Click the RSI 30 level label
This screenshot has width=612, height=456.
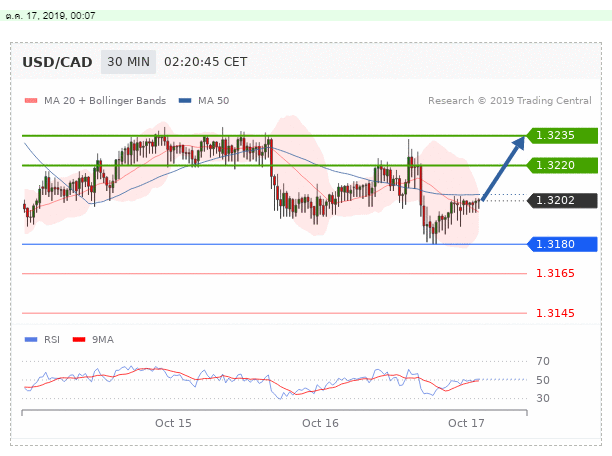tap(543, 398)
